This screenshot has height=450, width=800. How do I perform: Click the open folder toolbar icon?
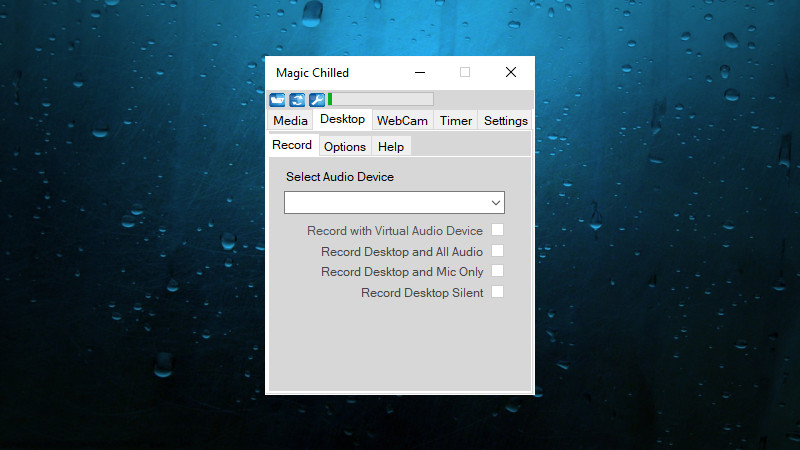click(x=278, y=99)
